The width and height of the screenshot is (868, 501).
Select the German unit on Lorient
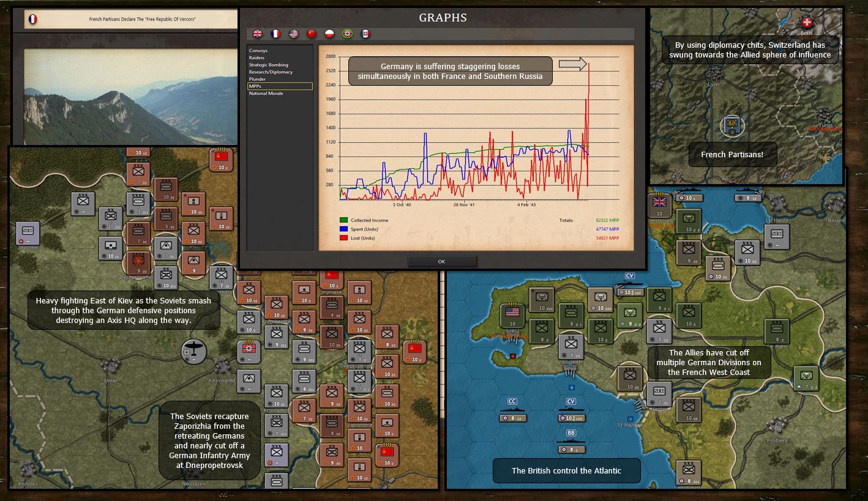point(571,346)
